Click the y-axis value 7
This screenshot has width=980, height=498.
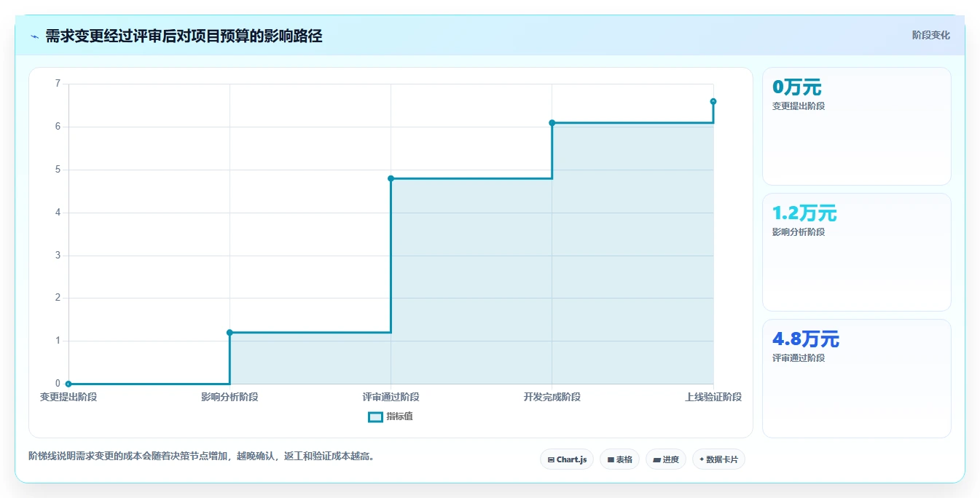[58, 84]
